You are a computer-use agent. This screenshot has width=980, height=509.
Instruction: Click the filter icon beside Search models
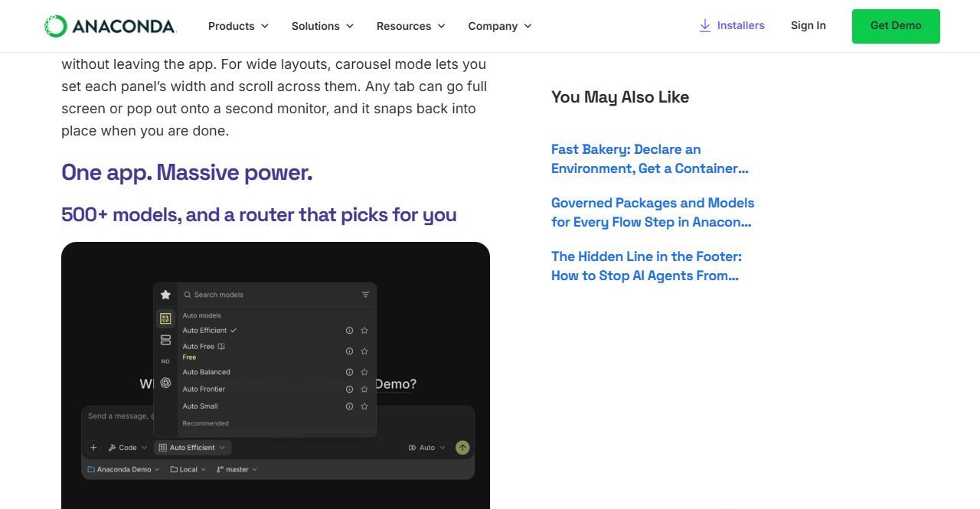[365, 295]
